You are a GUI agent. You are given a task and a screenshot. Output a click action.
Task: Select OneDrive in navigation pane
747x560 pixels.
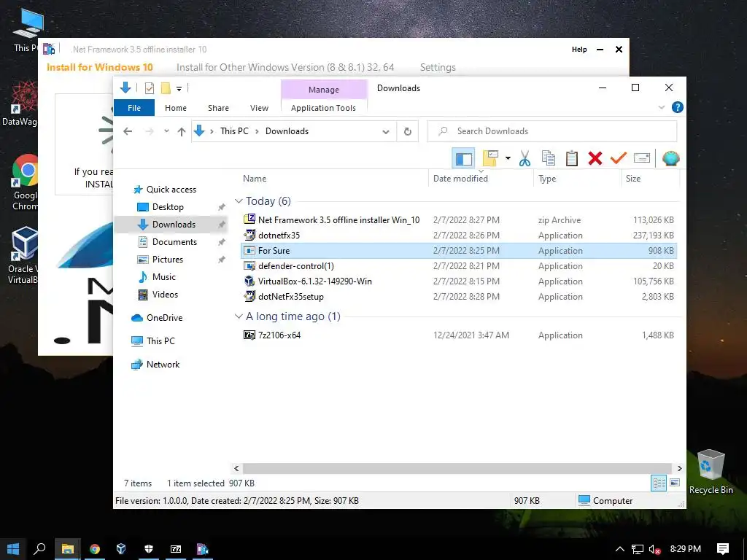coord(164,318)
